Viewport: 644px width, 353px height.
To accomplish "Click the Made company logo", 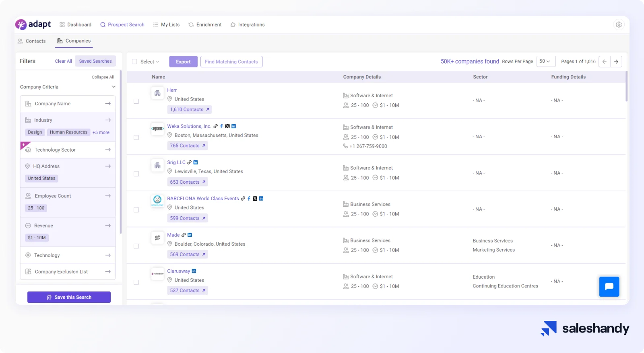I will point(157,238).
